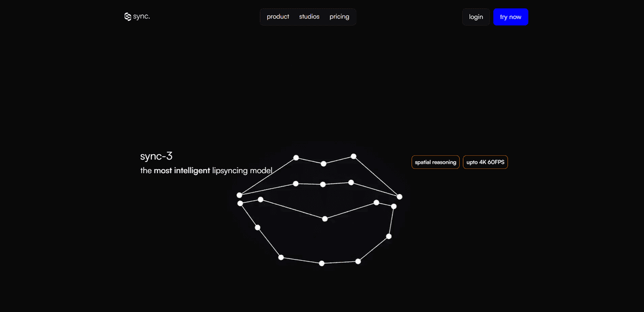Image resolution: width=644 pixels, height=312 pixels.
Task: Click the cupid's bow center dot on top
Action: [324, 163]
